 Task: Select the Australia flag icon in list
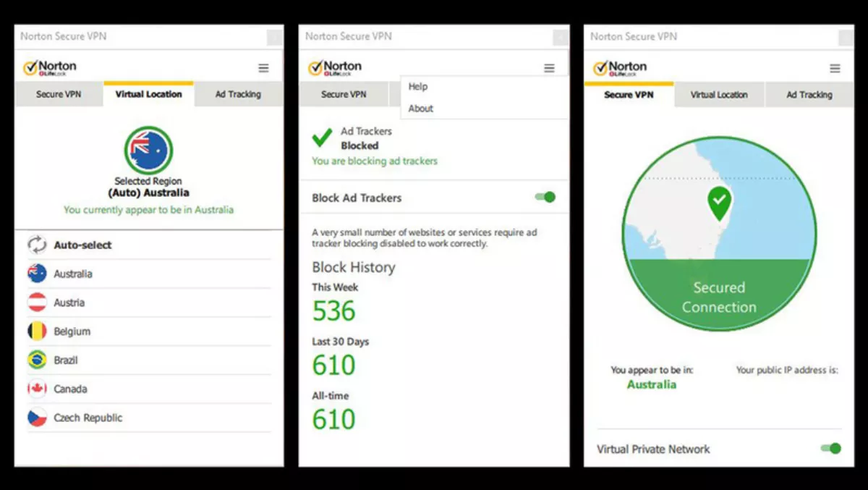pyautogui.click(x=37, y=274)
